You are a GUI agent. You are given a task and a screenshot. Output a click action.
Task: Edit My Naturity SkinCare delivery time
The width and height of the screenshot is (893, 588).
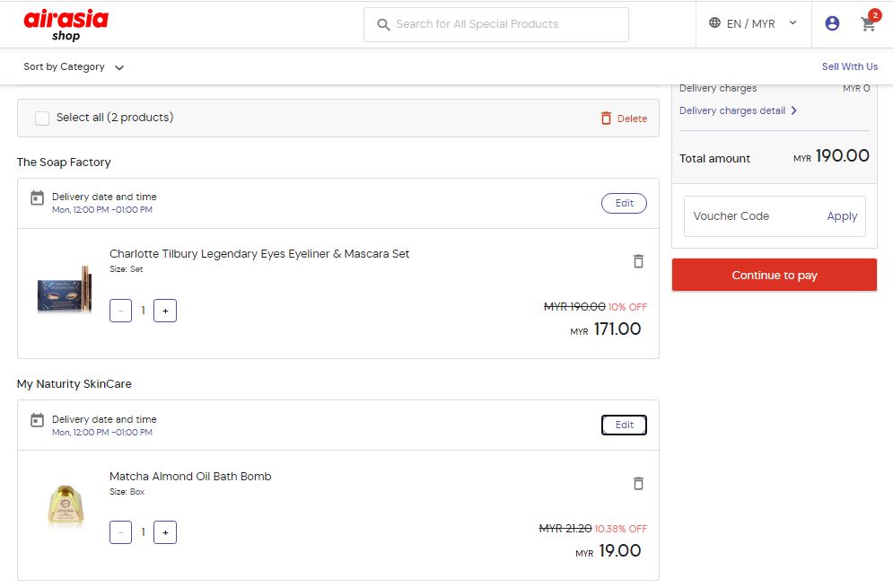[624, 425]
